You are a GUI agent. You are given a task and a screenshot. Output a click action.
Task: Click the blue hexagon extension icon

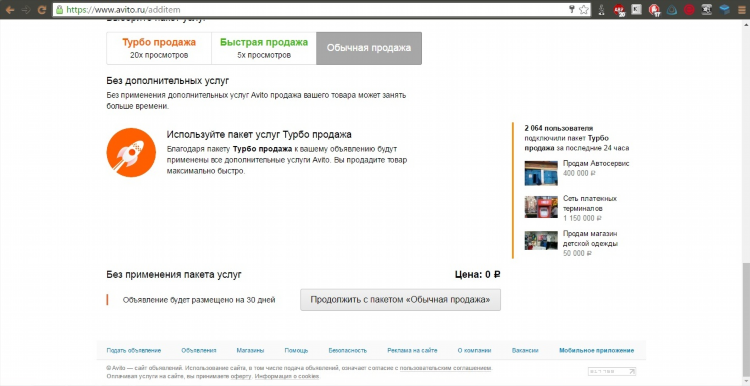(x=672, y=9)
